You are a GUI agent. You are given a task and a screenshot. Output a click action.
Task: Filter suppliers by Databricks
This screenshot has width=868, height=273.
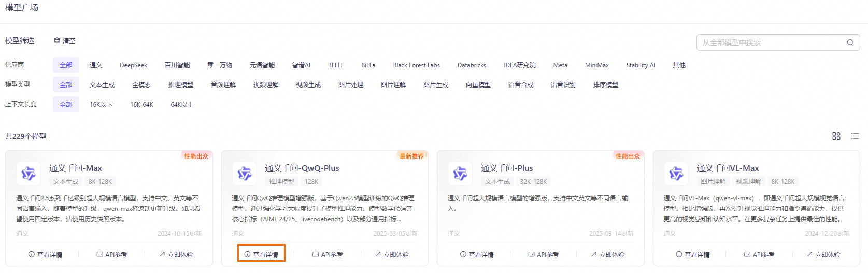[472, 65]
